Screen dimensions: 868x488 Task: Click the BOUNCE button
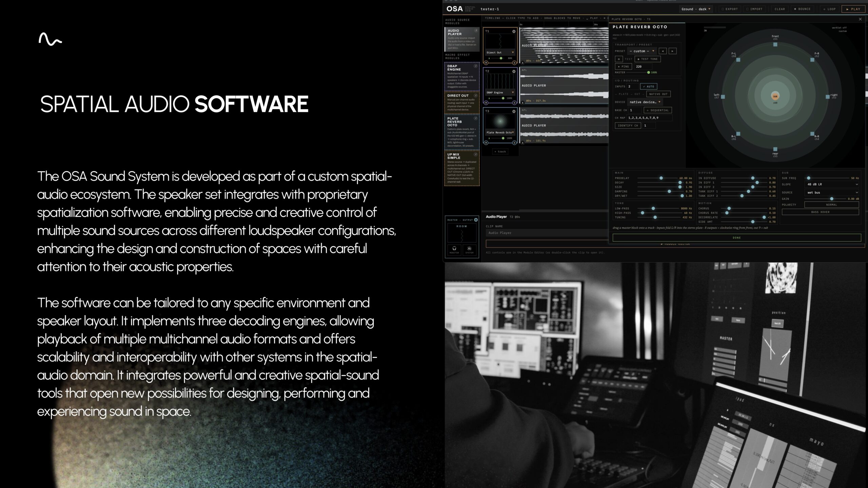(803, 9)
